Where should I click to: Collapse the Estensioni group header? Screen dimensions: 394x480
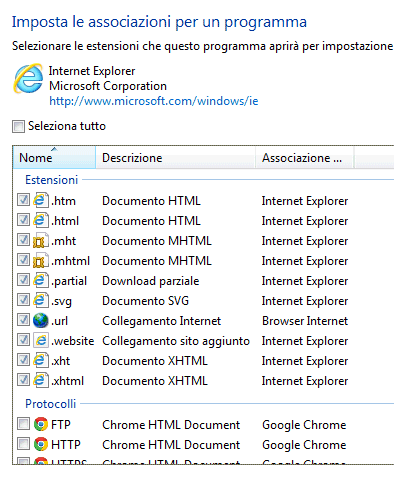[51, 180]
